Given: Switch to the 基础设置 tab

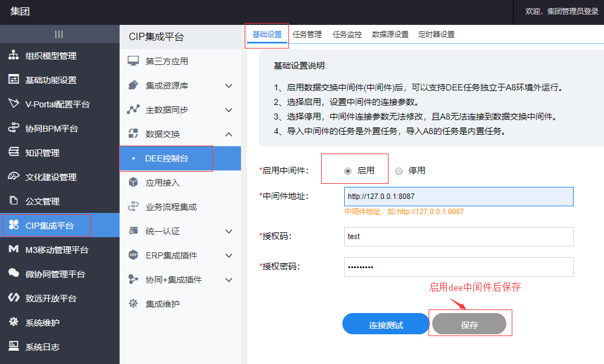Looking at the screenshot, I should [267, 34].
